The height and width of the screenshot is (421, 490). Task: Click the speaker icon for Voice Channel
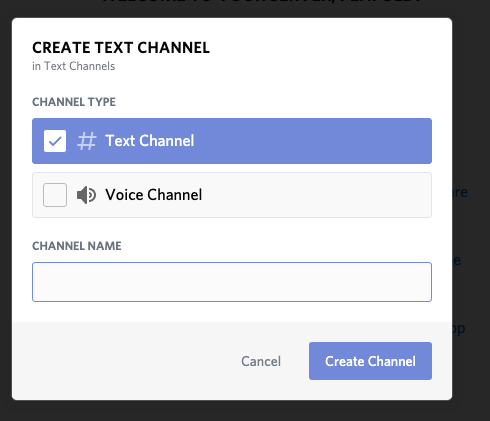[86, 195]
